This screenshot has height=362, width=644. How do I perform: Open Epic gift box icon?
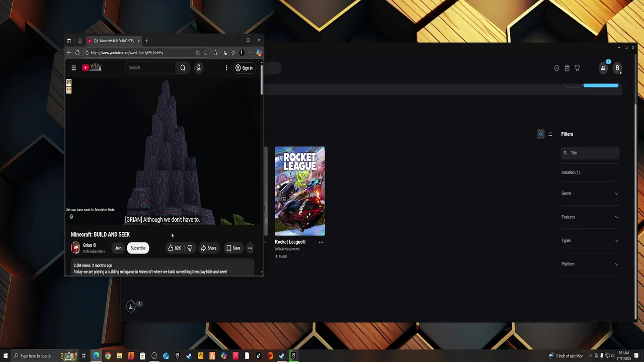567,68
